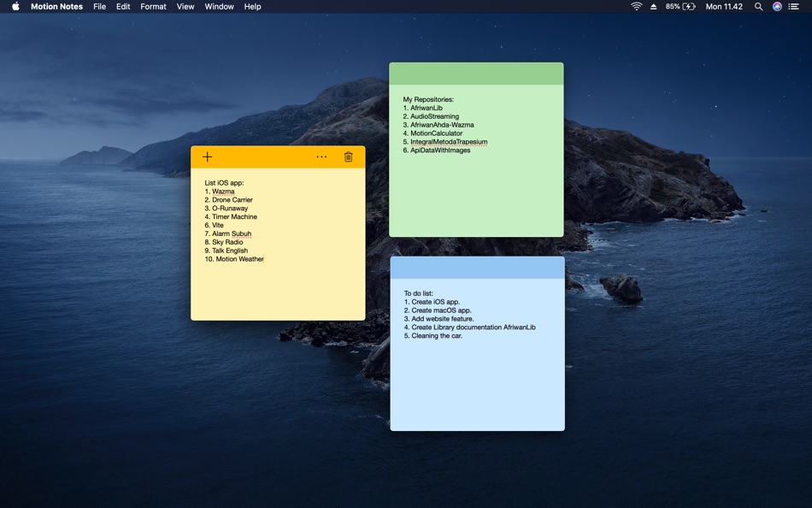Select the green note's header bar
The image size is (812, 508).
point(476,74)
